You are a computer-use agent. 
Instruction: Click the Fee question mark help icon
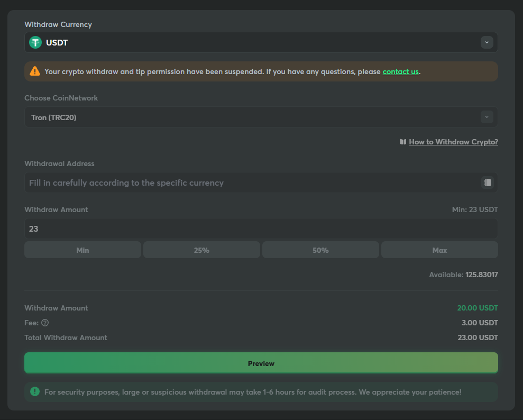click(x=45, y=323)
